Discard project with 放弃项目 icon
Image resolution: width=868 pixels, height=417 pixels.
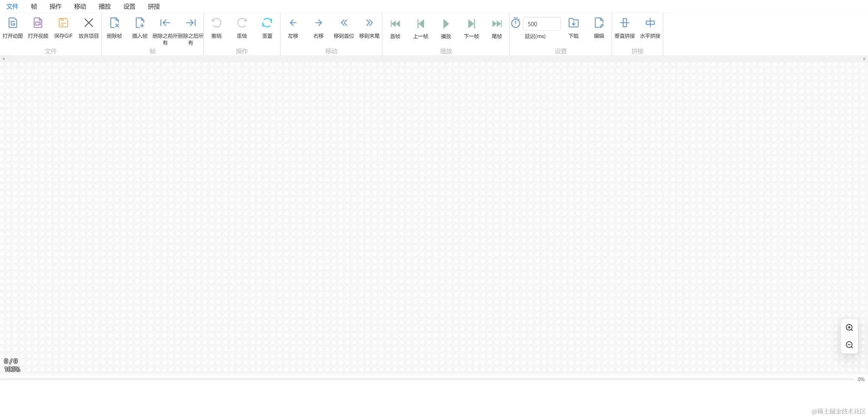click(x=88, y=23)
